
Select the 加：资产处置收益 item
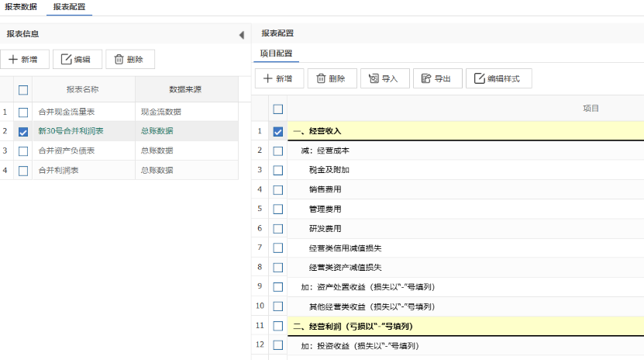[x=368, y=287]
